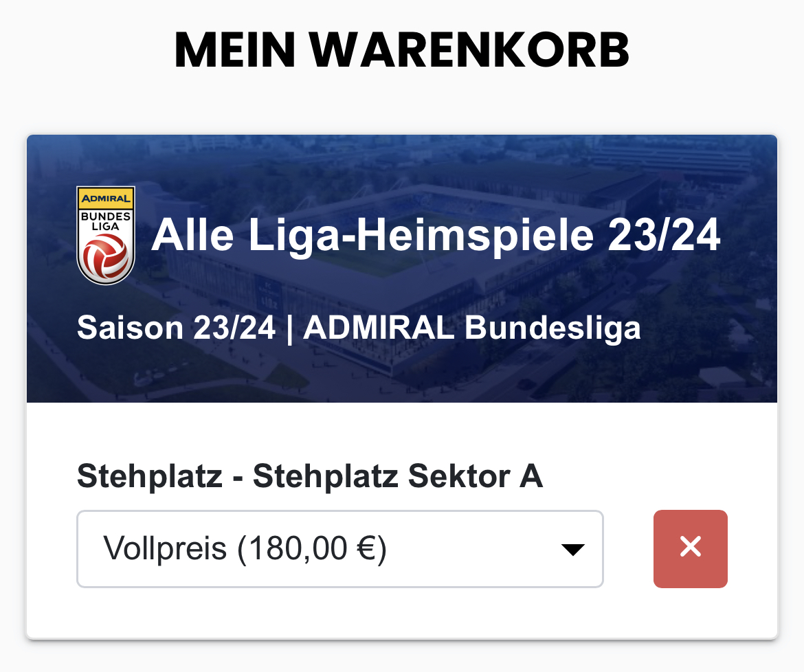This screenshot has height=672, width=804.
Task: Click the BUNDES LIGA text on the shield logo
Action: [106, 221]
